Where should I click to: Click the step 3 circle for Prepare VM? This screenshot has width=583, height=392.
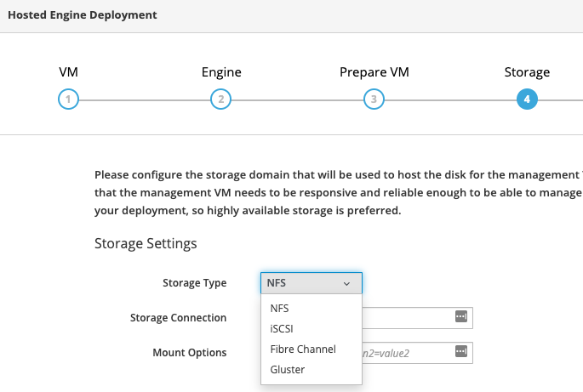pyautogui.click(x=374, y=99)
